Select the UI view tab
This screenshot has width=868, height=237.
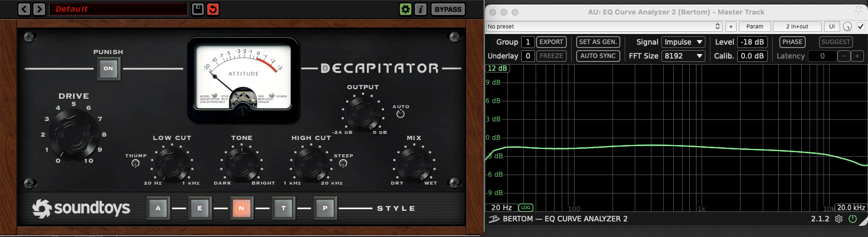point(831,26)
